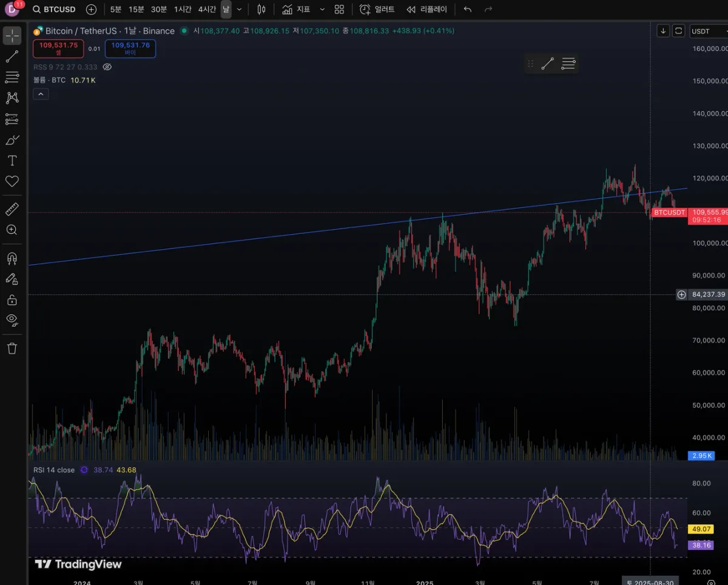Screen dimensions: 728x585
Task: Select the crosshair cursor tool
Action: (x=12, y=36)
